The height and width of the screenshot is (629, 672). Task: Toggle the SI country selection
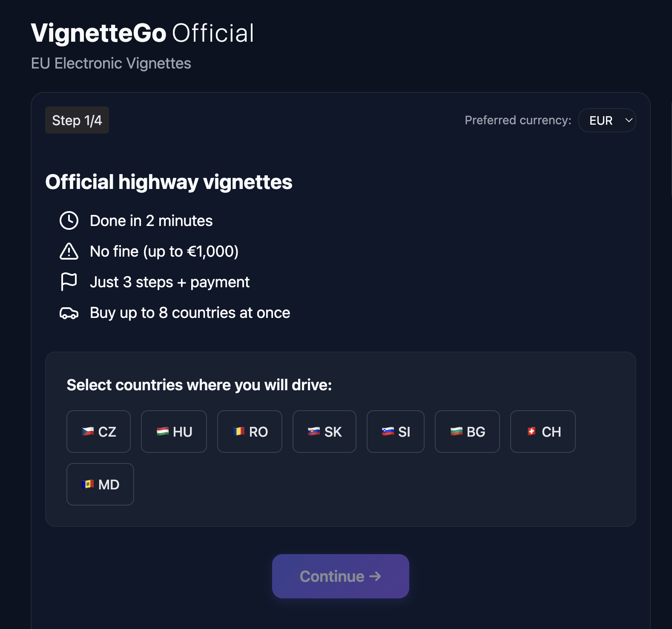click(x=395, y=432)
